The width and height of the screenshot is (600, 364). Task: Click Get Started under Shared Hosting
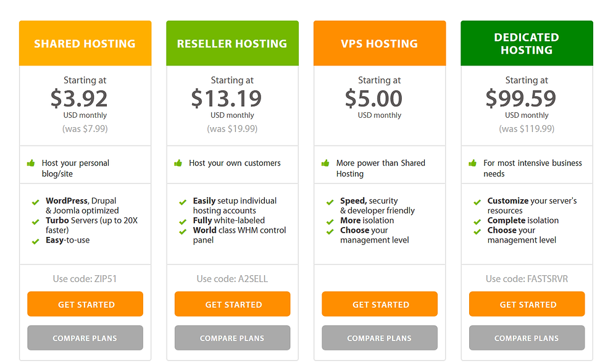pos(85,304)
